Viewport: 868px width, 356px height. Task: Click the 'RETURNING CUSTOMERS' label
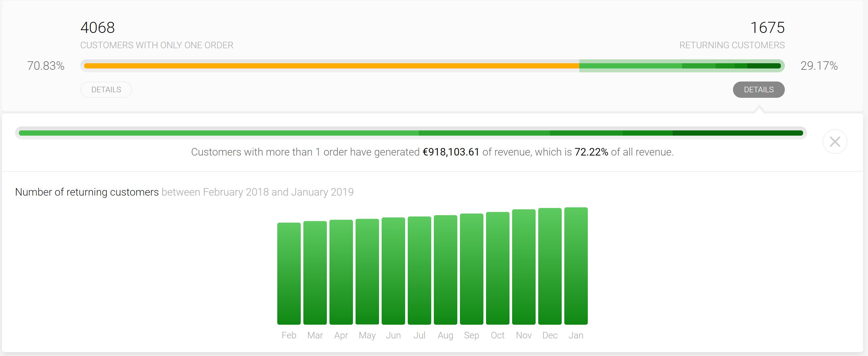tap(732, 45)
